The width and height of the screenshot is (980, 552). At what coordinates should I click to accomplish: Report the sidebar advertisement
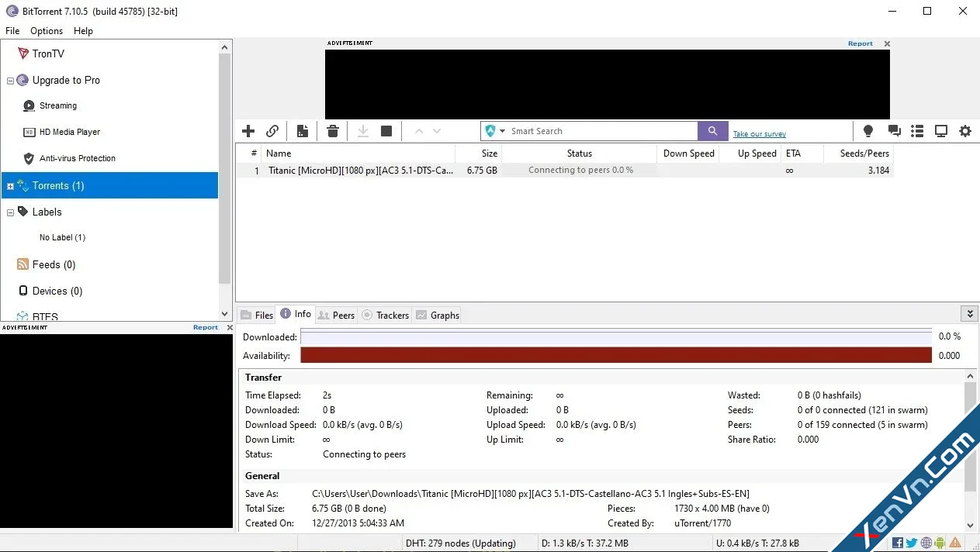(206, 327)
